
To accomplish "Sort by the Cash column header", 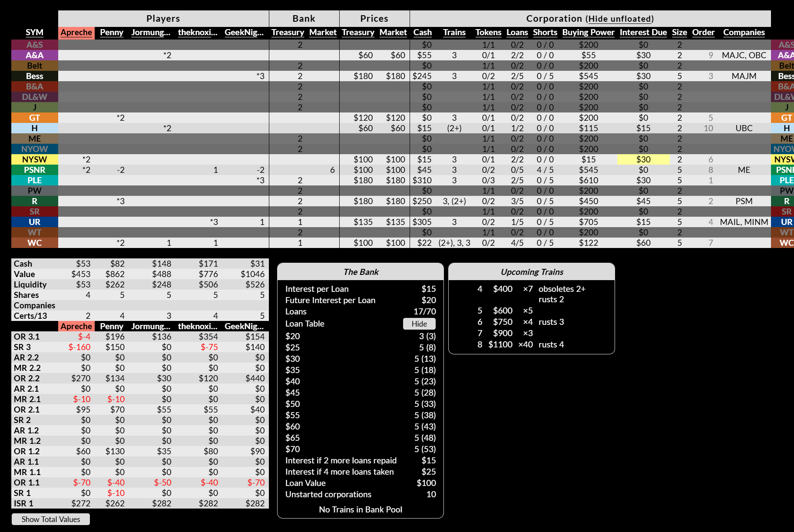I will (422, 33).
